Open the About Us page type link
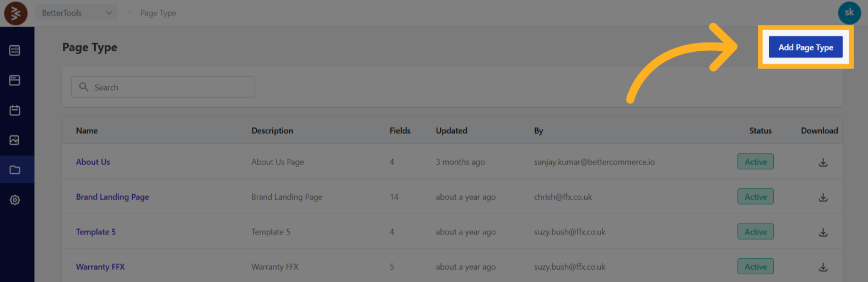Viewport: 868px width, 282px height. click(x=93, y=162)
